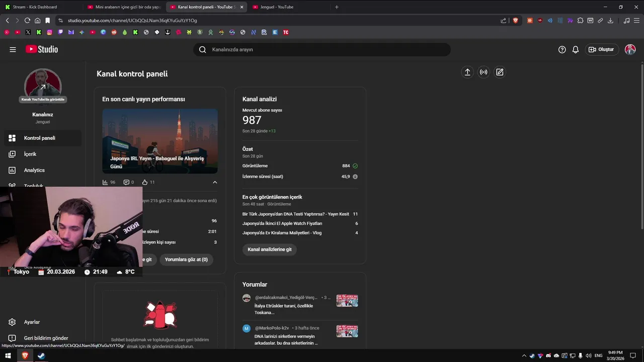The image size is (644, 362).
Task: Click Geri bildirim gönder in sidebar
Action: [43, 338]
